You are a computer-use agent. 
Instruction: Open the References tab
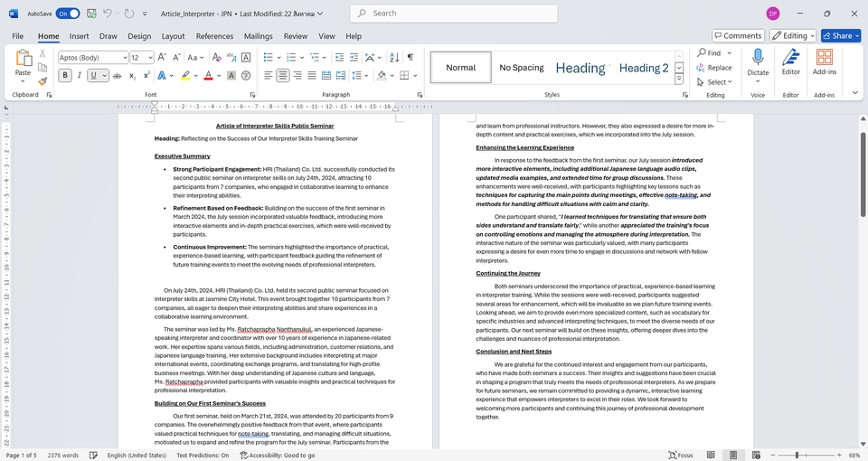click(214, 36)
